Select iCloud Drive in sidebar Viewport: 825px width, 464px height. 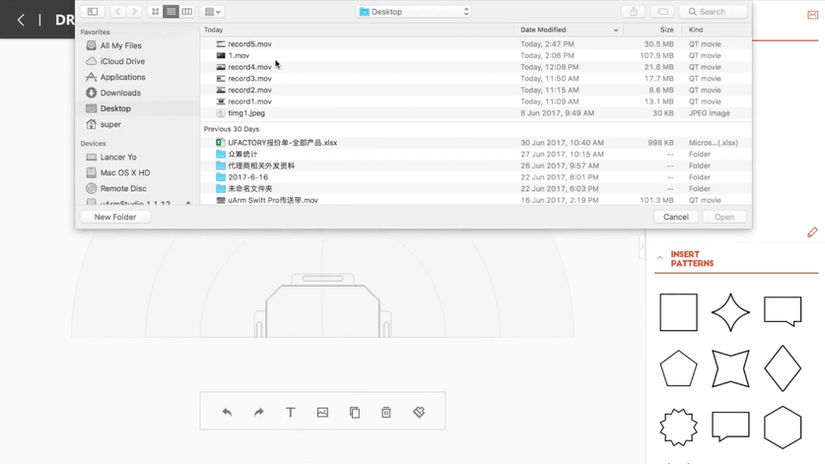(122, 62)
